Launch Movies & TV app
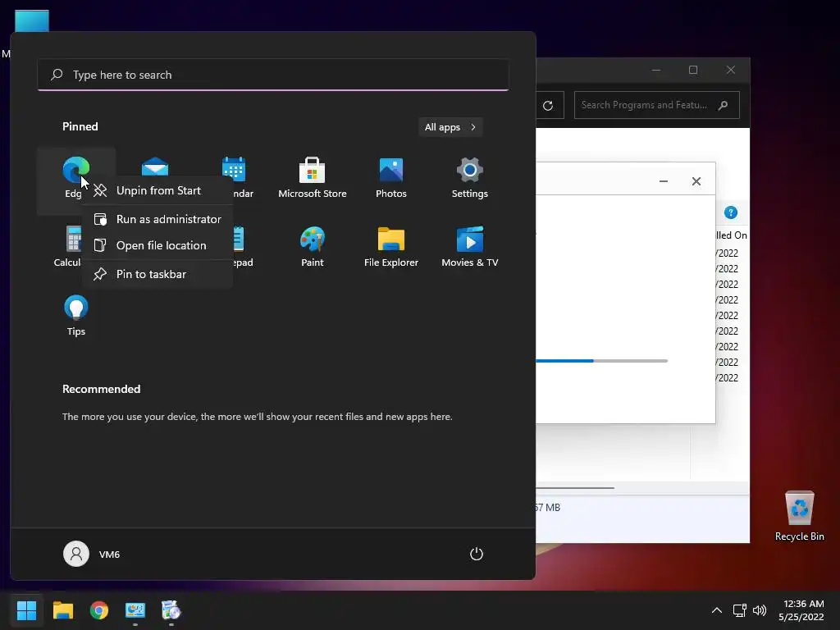Screen dimensions: 840x630 tap(469, 246)
